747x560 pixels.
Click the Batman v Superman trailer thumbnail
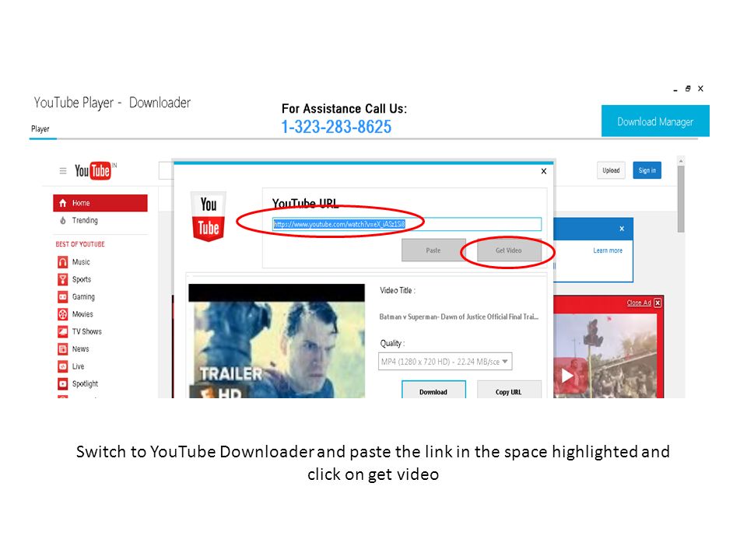277,341
